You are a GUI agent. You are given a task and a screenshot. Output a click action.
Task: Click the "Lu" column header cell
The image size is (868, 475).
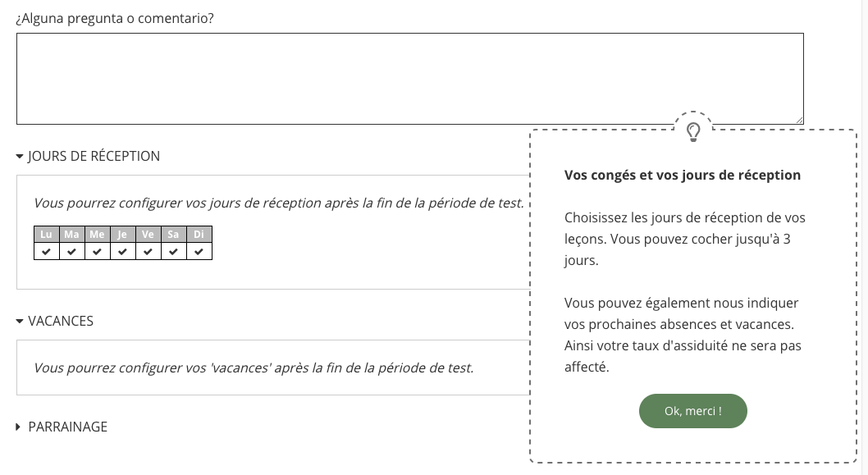(x=46, y=235)
